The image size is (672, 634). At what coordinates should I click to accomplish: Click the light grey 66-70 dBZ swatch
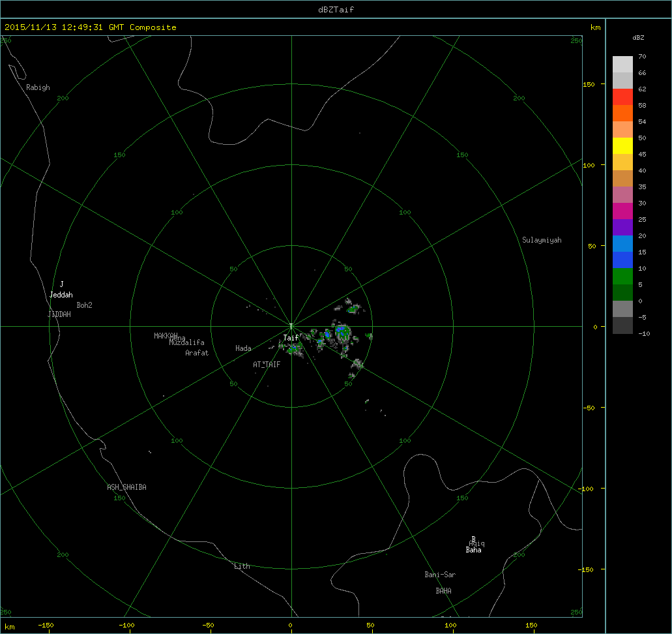(622, 65)
